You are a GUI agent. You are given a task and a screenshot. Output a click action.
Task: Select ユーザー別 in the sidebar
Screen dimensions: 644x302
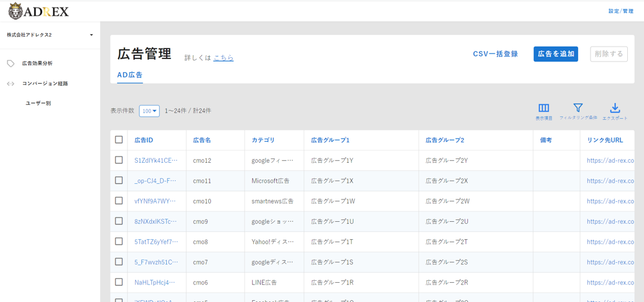click(38, 103)
